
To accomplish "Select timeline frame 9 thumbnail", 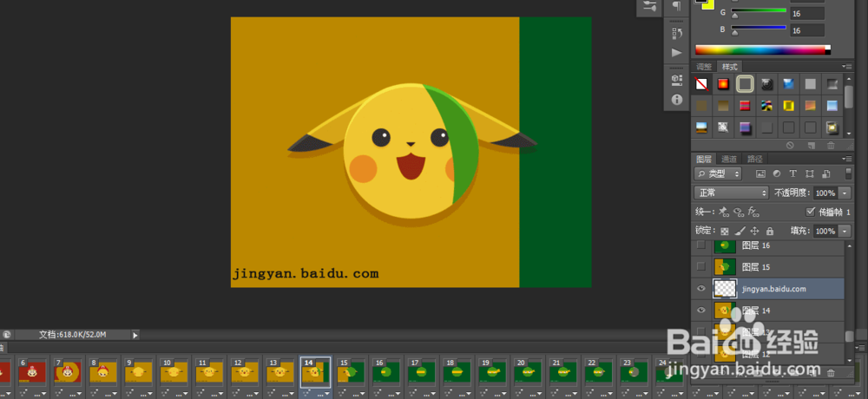I will [138, 371].
